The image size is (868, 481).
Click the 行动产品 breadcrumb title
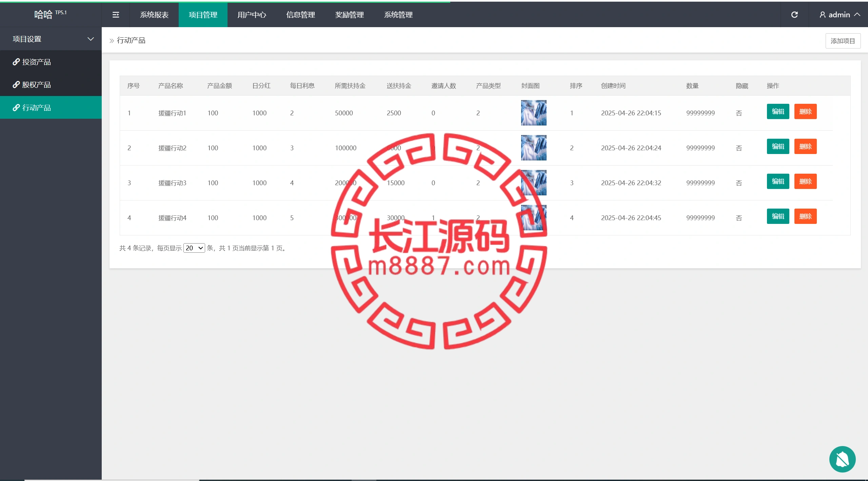pyautogui.click(x=131, y=40)
